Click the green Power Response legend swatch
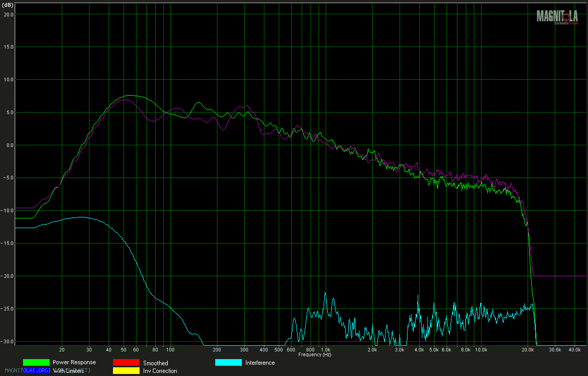 36,362
